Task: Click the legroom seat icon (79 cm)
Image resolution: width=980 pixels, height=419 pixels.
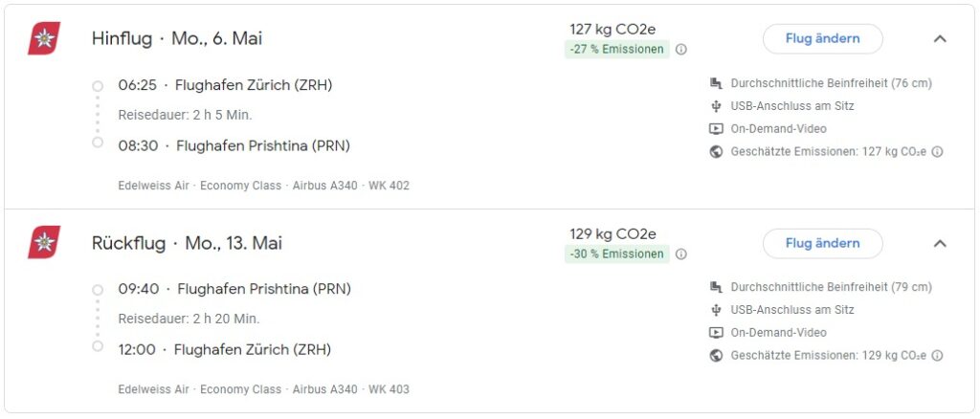Action: (716, 287)
